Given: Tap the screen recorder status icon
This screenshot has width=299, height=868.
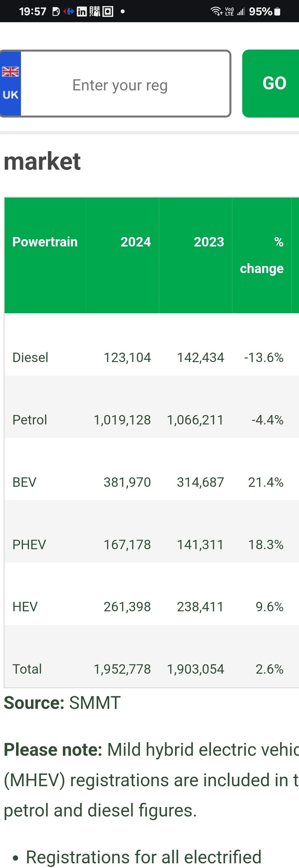Looking at the screenshot, I should pyautogui.click(x=108, y=12).
